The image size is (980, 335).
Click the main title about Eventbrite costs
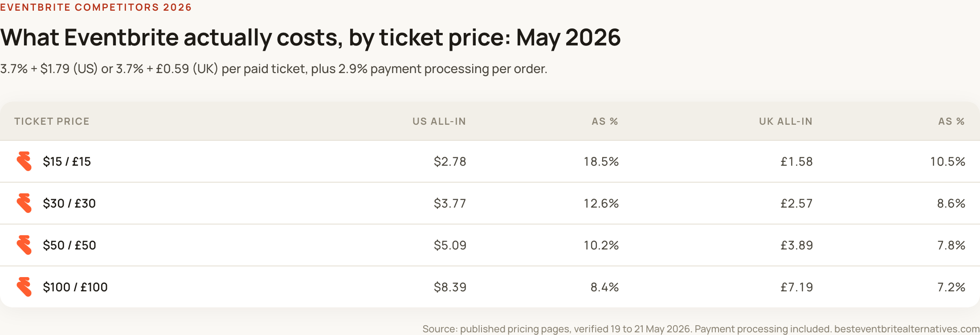pyautogui.click(x=310, y=37)
